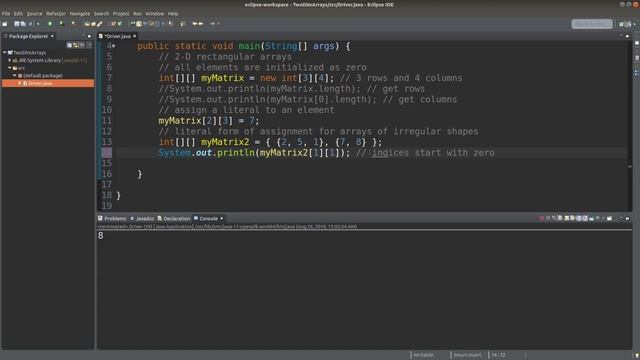Viewport: 640px width, 360px height.
Task: Minimize the Console panel
Action: tap(621, 218)
